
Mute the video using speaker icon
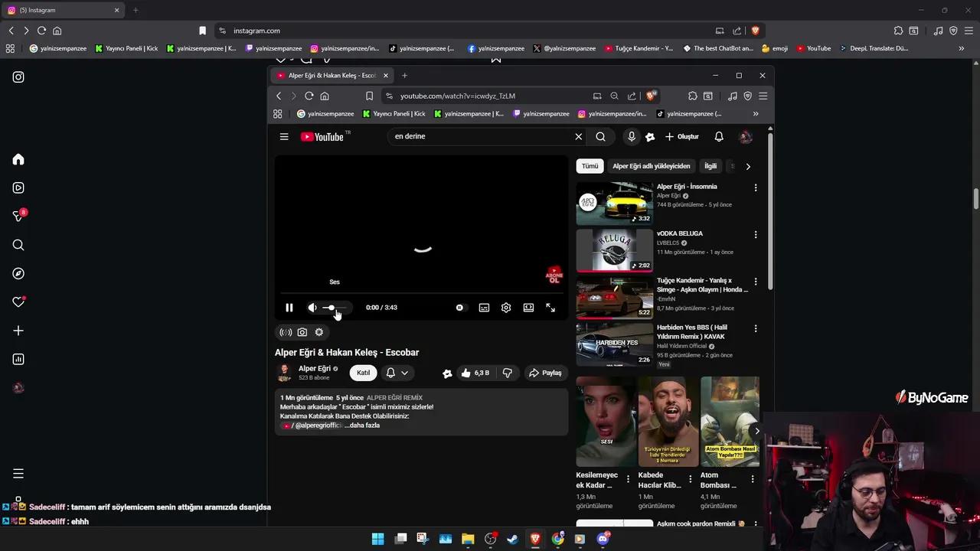point(312,308)
